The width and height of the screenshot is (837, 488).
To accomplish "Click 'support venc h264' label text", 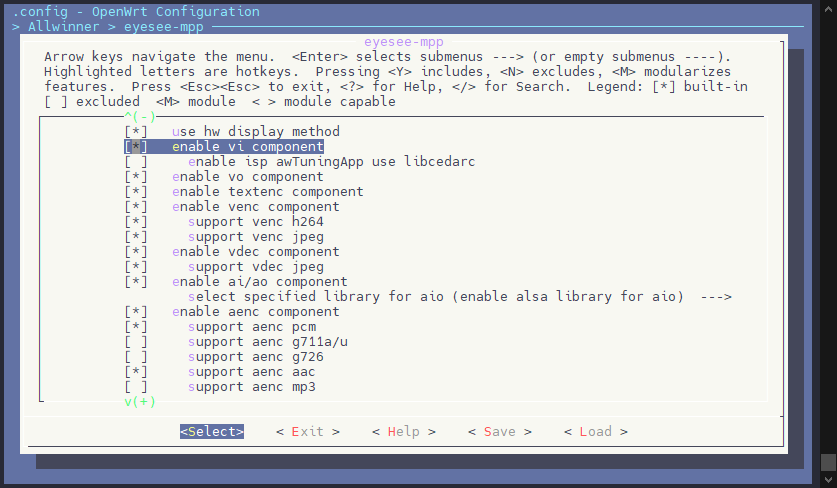I will [256, 222].
